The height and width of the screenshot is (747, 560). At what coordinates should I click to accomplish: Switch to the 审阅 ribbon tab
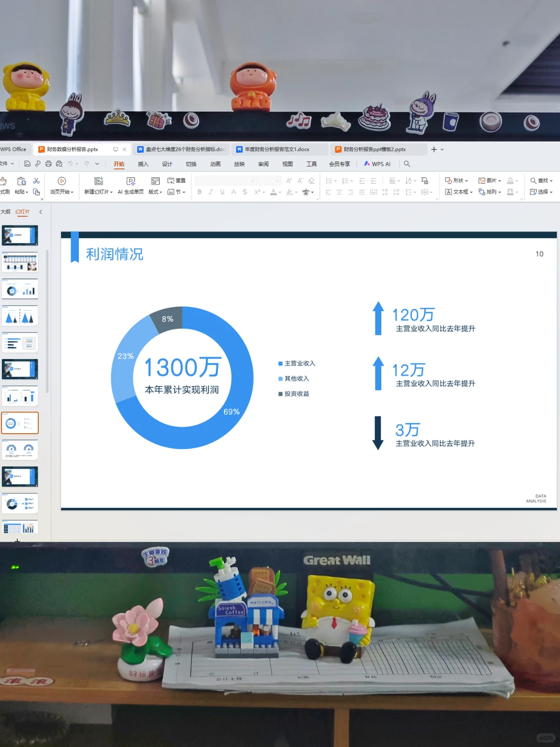(x=263, y=164)
